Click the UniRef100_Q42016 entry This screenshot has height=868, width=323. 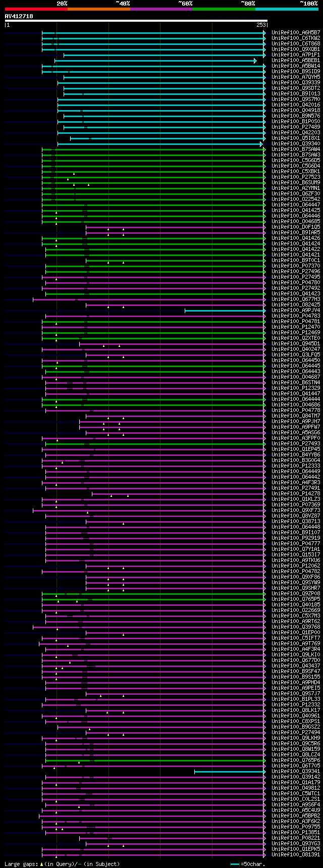coord(296,105)
